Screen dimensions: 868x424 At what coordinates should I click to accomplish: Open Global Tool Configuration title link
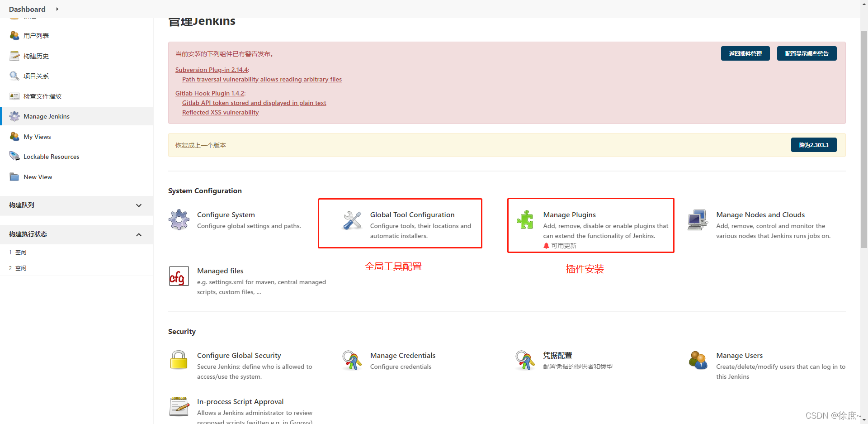(x=412, y=214)
